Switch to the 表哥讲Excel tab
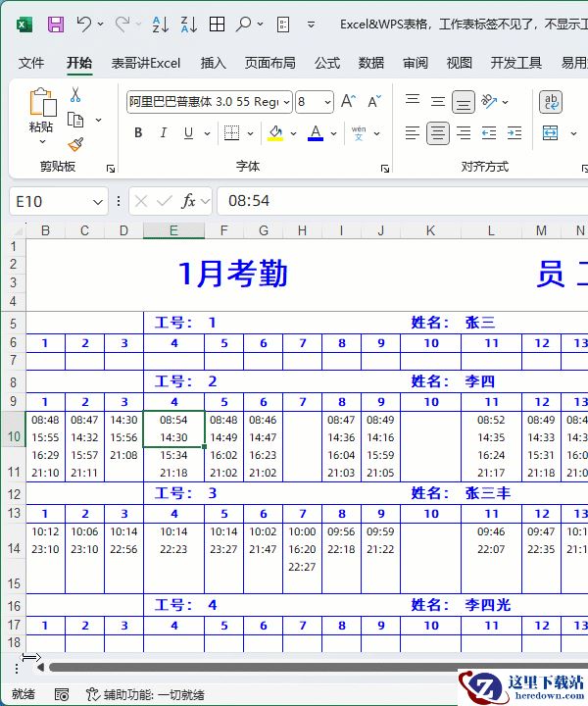The width and height of the screenshot is (588, 706). tap(146, 63)
